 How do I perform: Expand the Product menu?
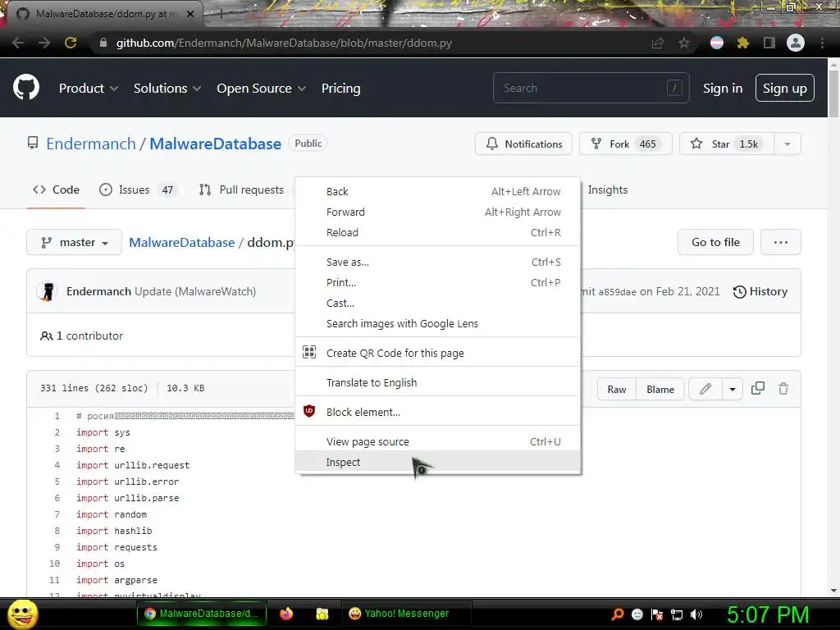(x=89, y=89)
